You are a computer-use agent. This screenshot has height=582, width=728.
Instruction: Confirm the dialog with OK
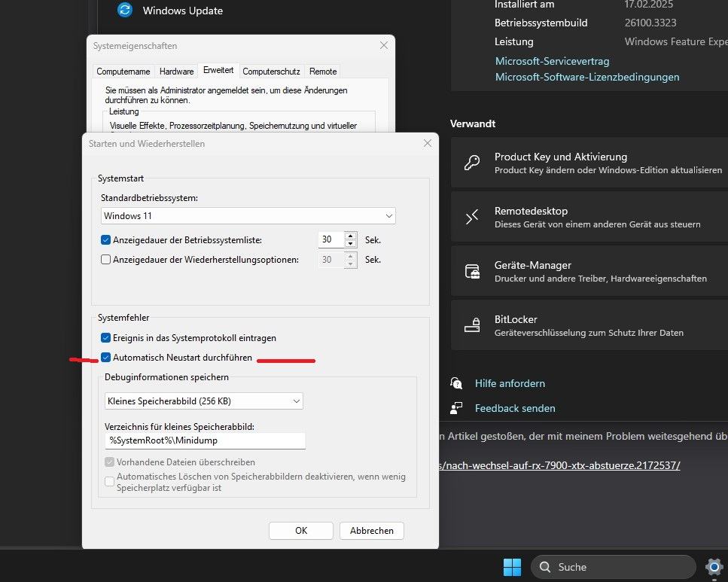tap(301, 531)
